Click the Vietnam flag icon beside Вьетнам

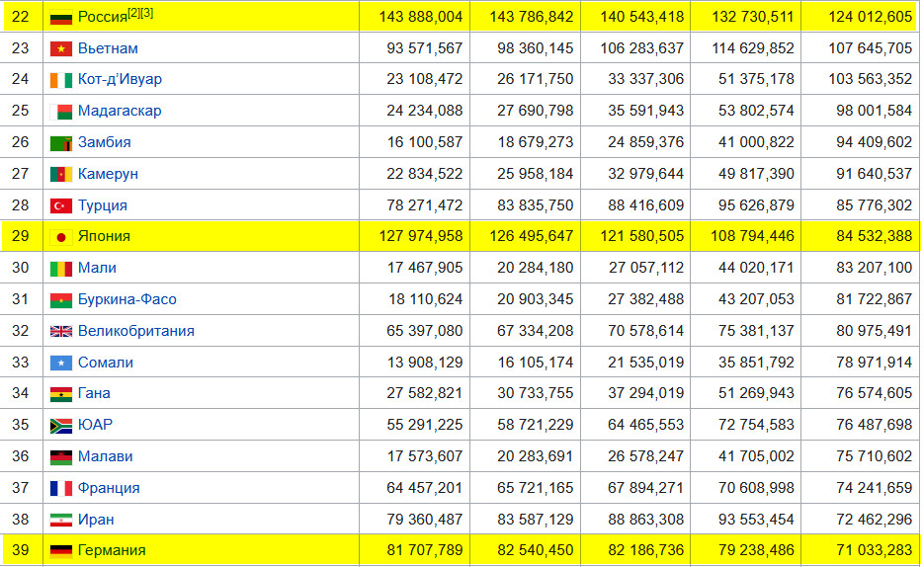(61, 48)
